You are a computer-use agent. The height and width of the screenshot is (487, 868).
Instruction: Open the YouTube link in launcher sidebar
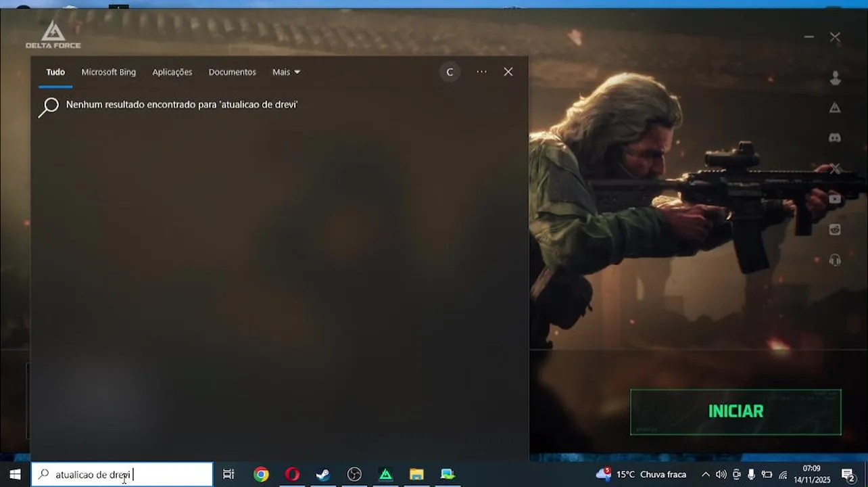(835, 199)
